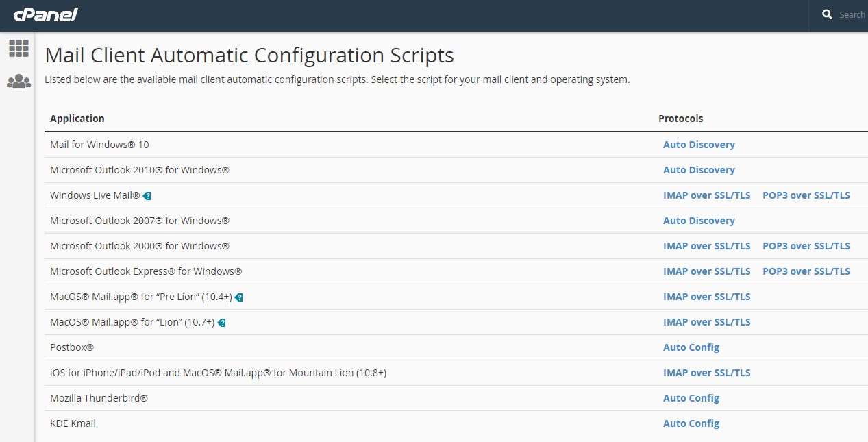This screenshot has width=868, height=442.
Task: Get IMAP over SSL/TLS for Outlook Express
Action: (707, 271)
